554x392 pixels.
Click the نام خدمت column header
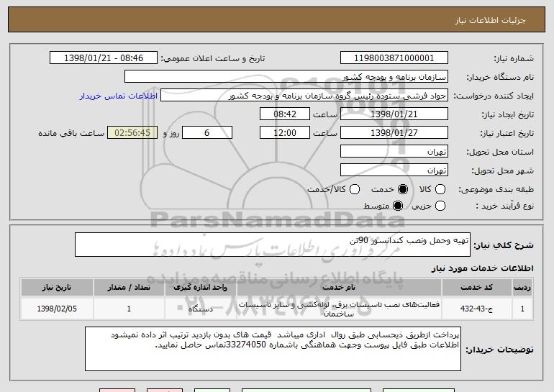coord(339,288)
